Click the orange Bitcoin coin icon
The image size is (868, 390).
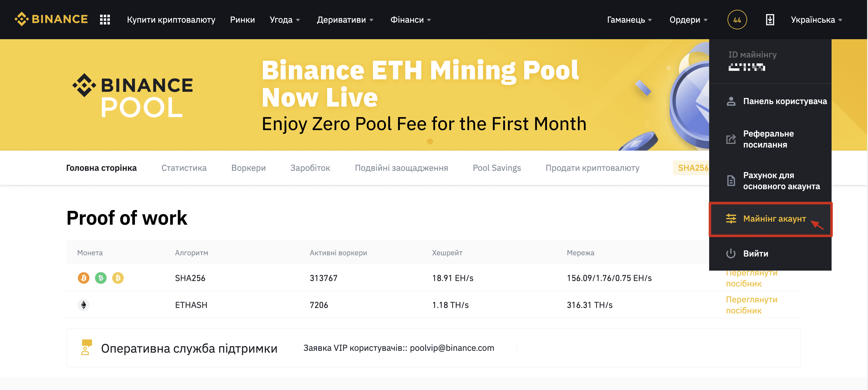84,278
